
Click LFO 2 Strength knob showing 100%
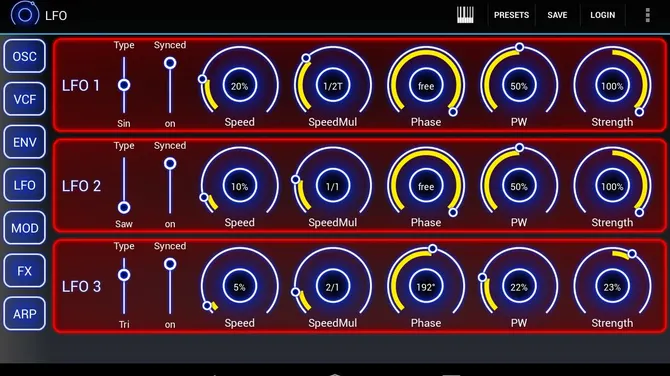(612, 186)
